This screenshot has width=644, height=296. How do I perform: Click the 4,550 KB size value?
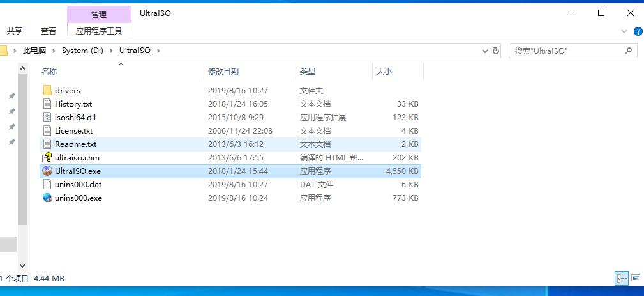[x=402, y=171]
